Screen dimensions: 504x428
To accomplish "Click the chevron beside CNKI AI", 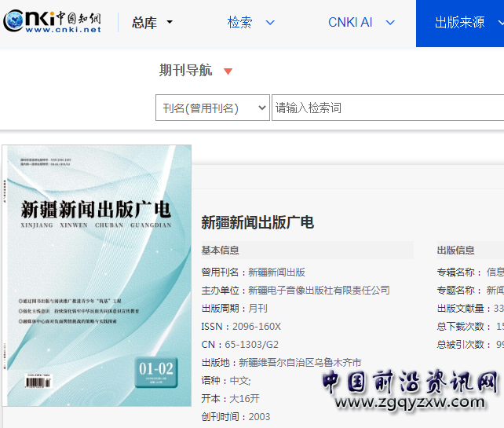I will pos(391,23).
